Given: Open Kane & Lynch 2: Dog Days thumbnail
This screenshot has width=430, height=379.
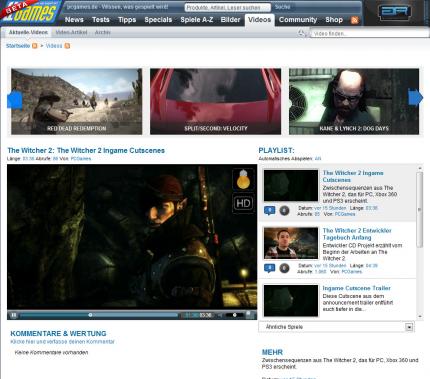Looking at the screenshot, I should (x=354, y=101).
